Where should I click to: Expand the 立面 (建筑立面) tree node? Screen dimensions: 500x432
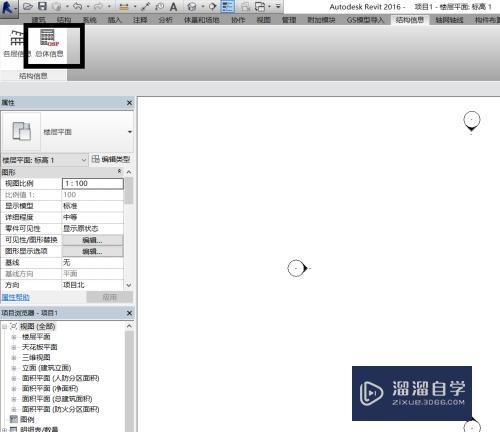coord(14,368)
